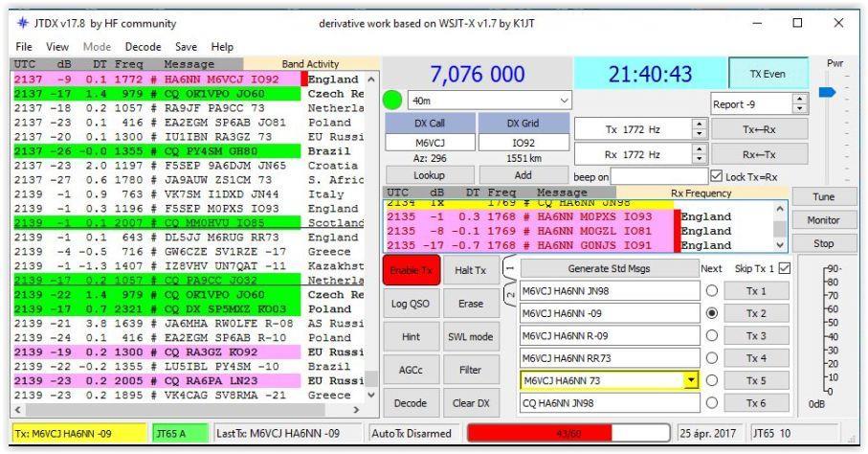
Task: Click the JTDX app icon in title bar
Action: pos(23,23)
